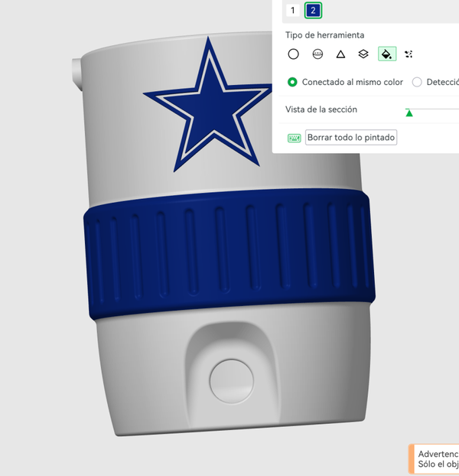Click the Vista de la sección label
This screenshot has width=459, height=476.
click(321, 109)
